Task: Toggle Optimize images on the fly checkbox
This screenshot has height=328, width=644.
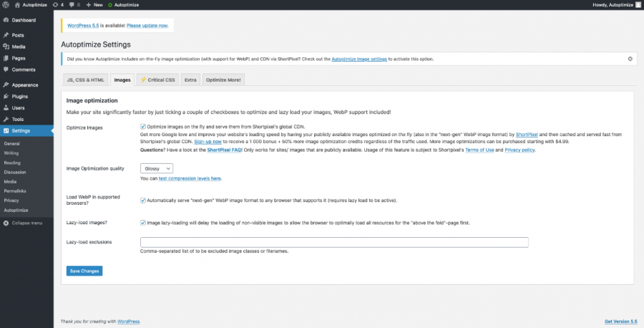Action: (x=143, y=127)
